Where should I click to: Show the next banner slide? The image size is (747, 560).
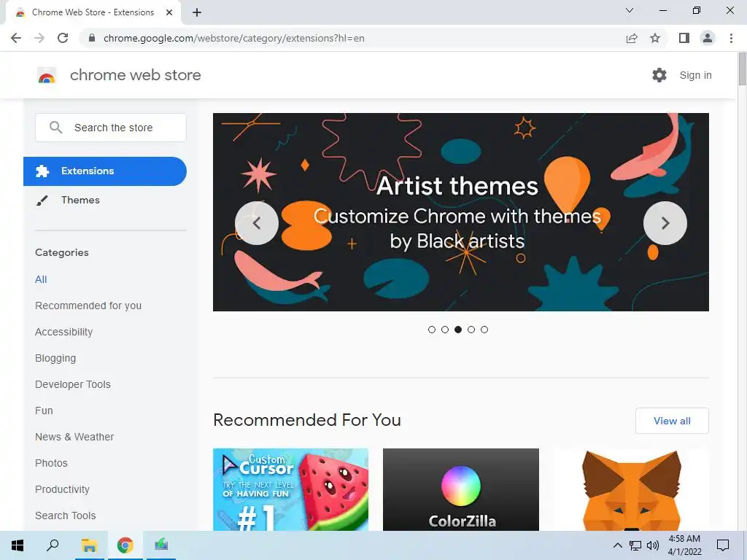tap(665, 223)
